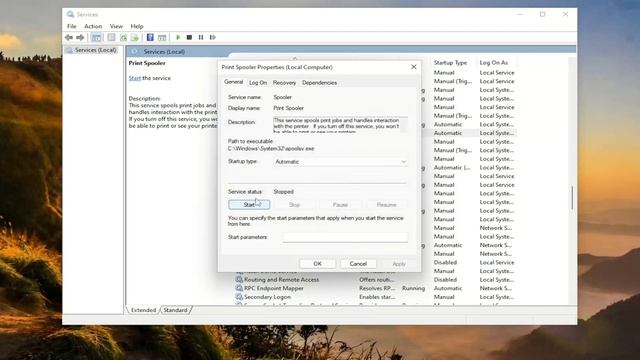Select the General tab
The image size is (640, 360).
[x=233, y=82]
